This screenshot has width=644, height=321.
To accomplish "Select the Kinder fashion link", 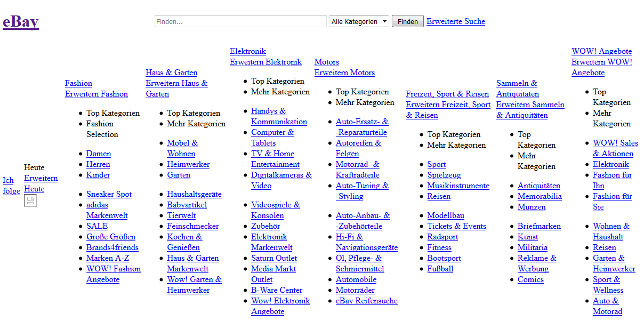I will point(98,175).
